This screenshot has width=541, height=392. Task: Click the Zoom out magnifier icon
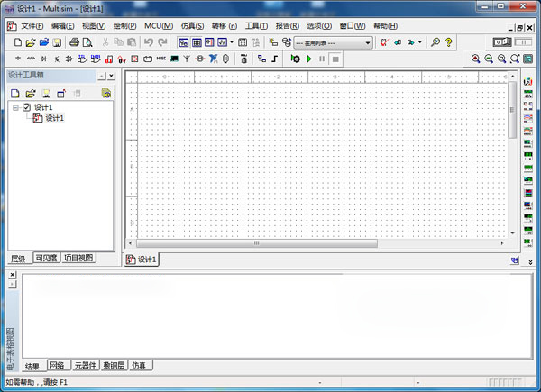pos(489,59)
